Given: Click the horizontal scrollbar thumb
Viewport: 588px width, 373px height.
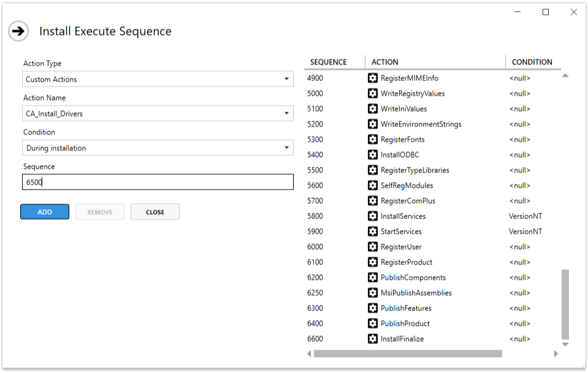Looking at the screenshot, I should (x=408, y=353).
